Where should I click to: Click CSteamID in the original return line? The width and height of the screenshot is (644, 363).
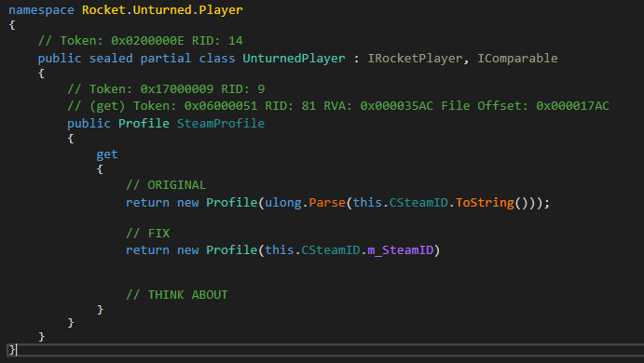pyautogui.click(x=418, y=203)
